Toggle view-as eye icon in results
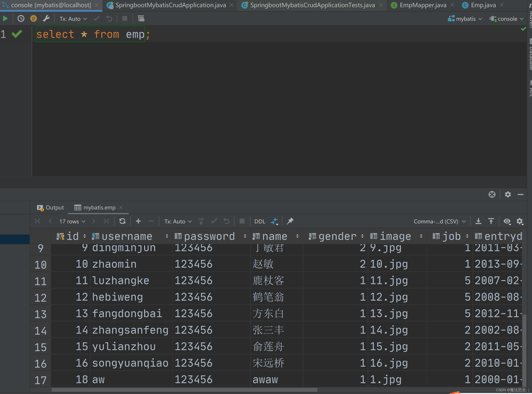 (507, 222)
